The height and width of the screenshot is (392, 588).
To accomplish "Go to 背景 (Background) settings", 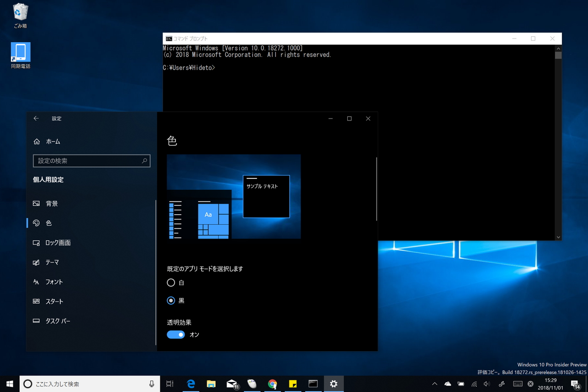I will [51, 204].
